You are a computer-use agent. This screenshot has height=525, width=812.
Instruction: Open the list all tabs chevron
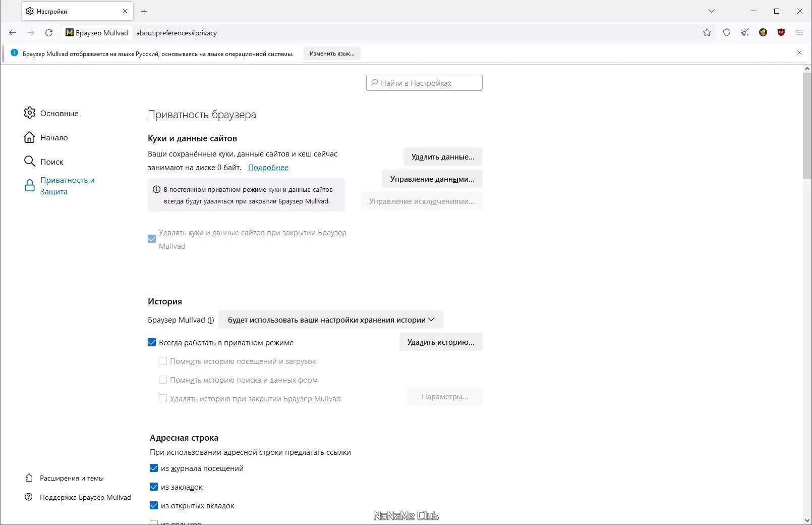pyautogui.click(x=712, y=11)
